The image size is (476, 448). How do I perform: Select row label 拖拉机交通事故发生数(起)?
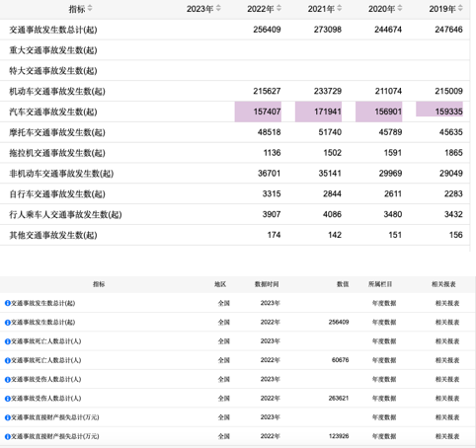click(57, 153)
